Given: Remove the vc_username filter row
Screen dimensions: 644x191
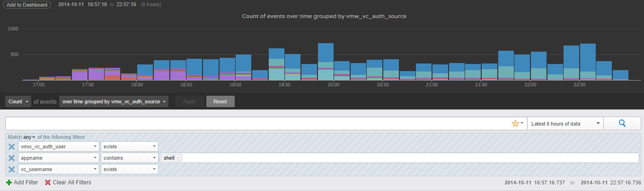Looking at the screenshot, I should click(11, 169).
